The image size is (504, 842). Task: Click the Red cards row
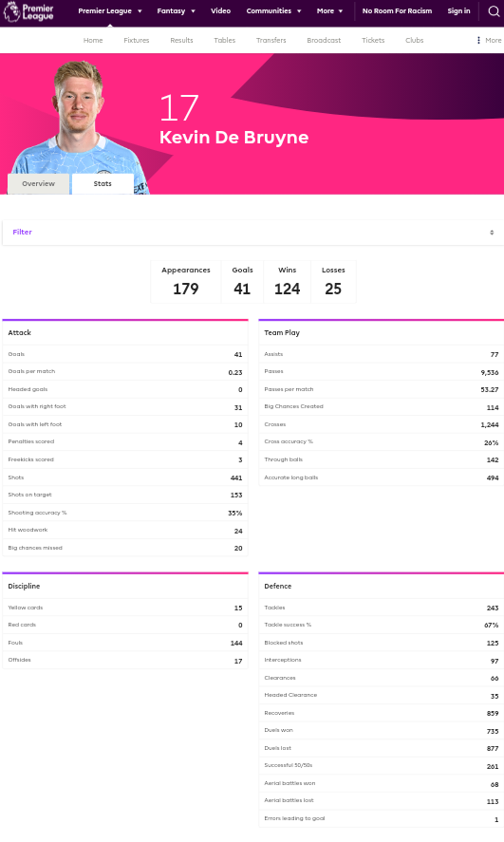pos(125,625)
